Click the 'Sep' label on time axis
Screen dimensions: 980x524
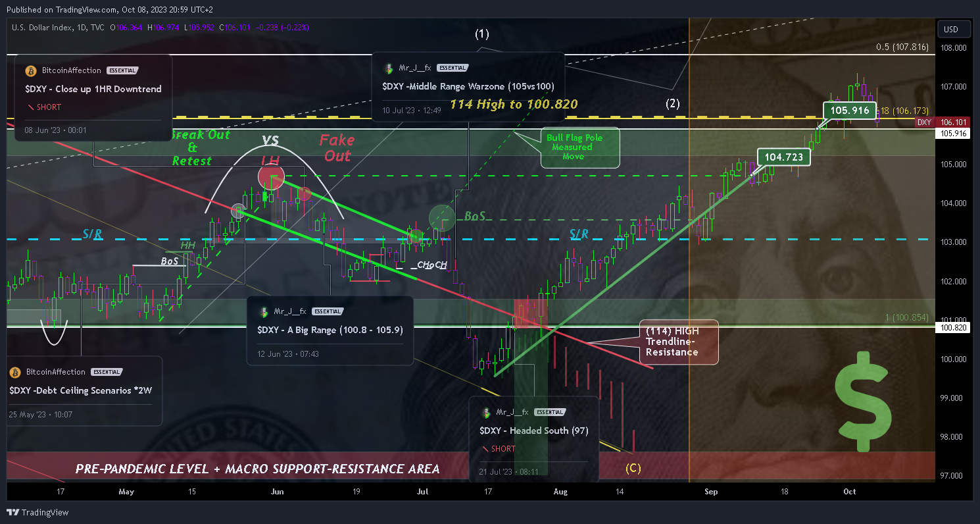pos(710,491)
